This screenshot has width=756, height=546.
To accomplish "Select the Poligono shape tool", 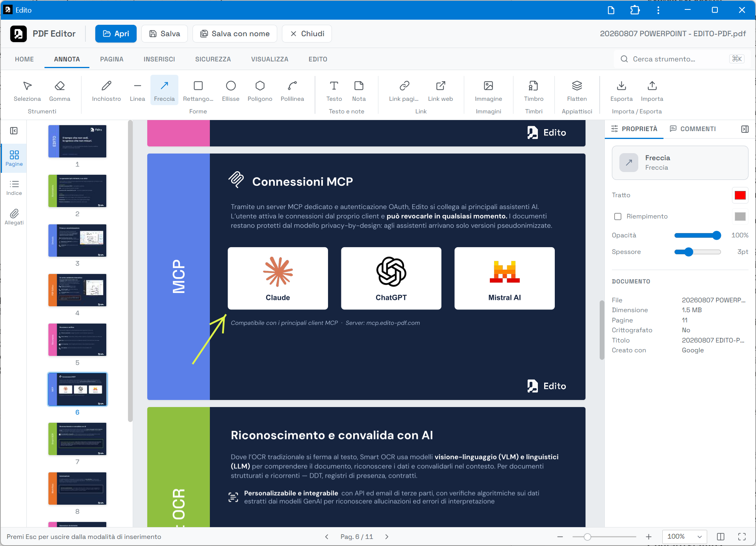I will point(260,91).
